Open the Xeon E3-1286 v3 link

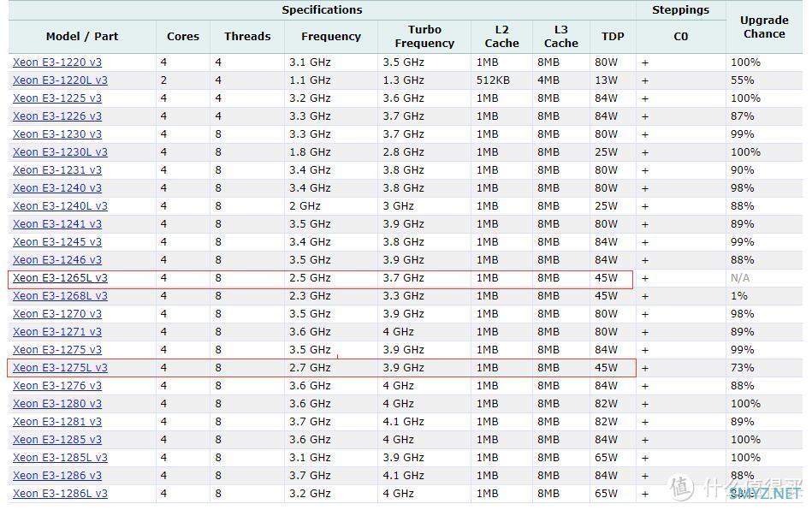tap(57, 475)
